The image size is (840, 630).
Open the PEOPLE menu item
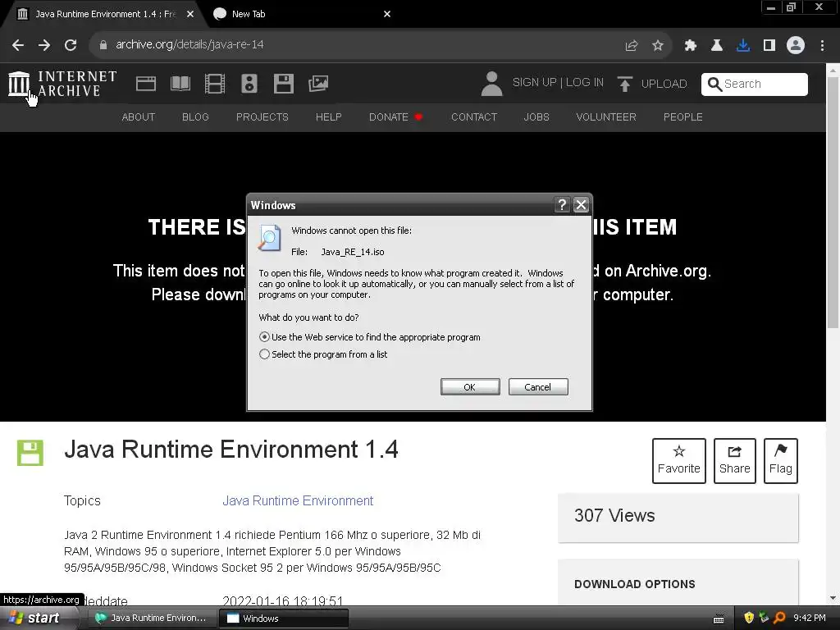tap(683, 116)
